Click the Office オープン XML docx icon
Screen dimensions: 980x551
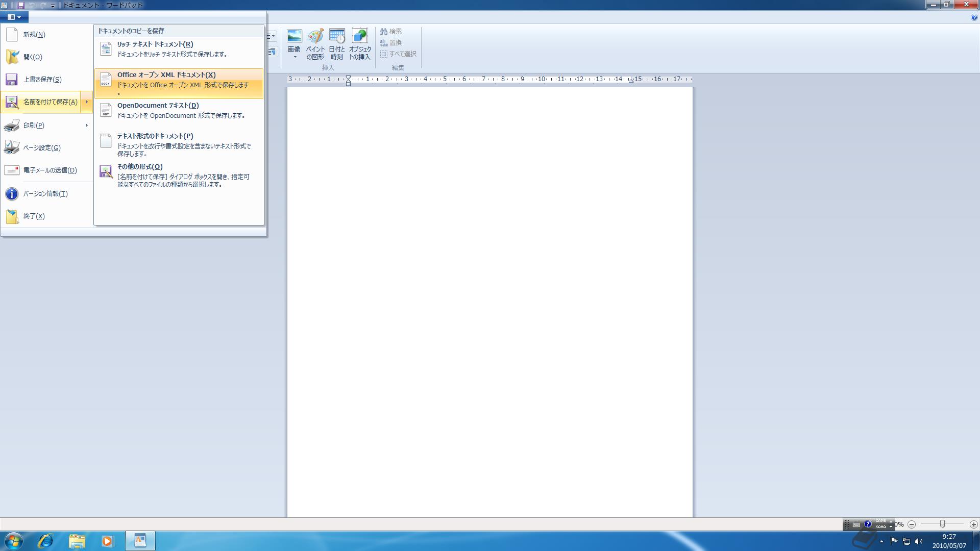tap(106, 80)
